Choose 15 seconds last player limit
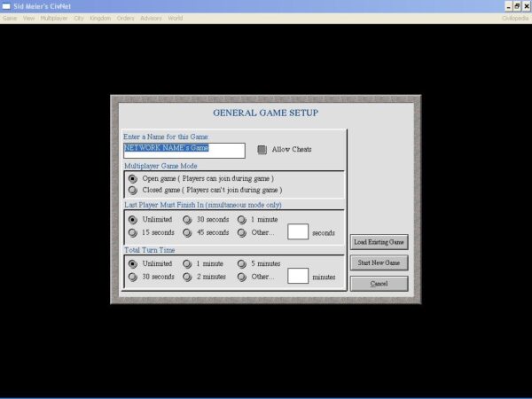Screen dimensions: 532x399 coord(133,232)
